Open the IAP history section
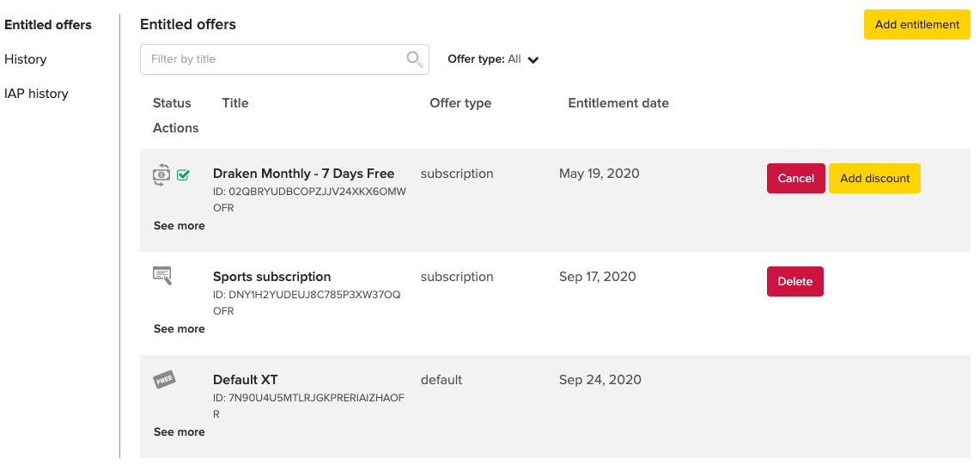The image size is (980, 471). 36,94
